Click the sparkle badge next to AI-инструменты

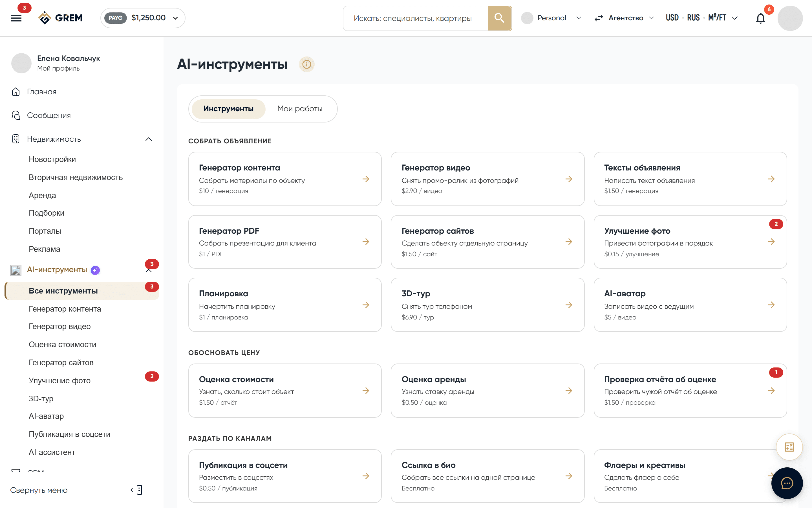pyautogui.click(x=95, y=270)
